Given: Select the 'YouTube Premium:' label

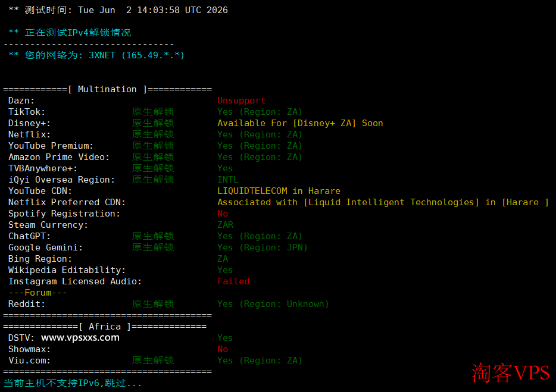Looking at the screenshot, I should point(51,146).
